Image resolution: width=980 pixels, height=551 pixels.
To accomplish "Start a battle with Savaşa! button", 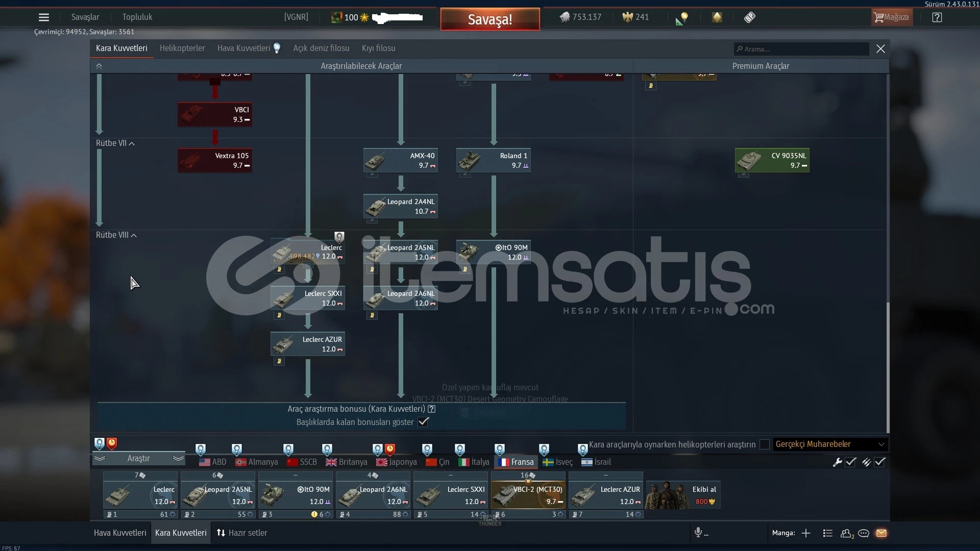I will pyautogui.click(x=490, y=19).
